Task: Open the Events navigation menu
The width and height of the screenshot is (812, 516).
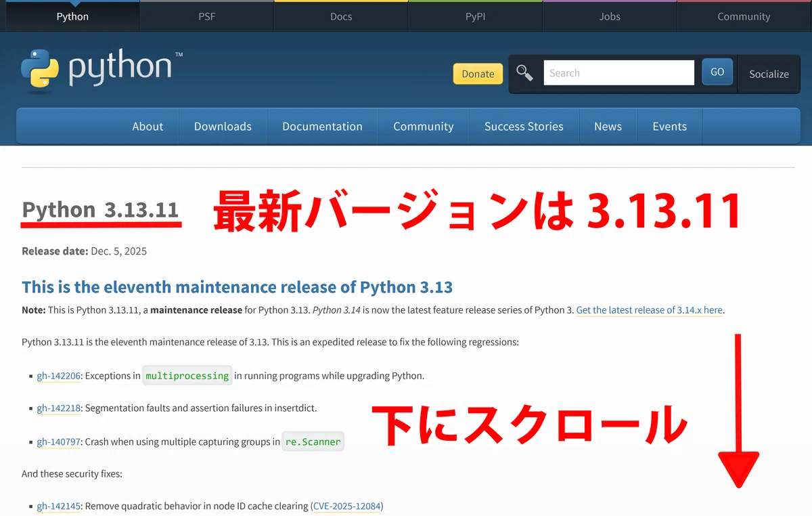Action: (x=669, y=126)
